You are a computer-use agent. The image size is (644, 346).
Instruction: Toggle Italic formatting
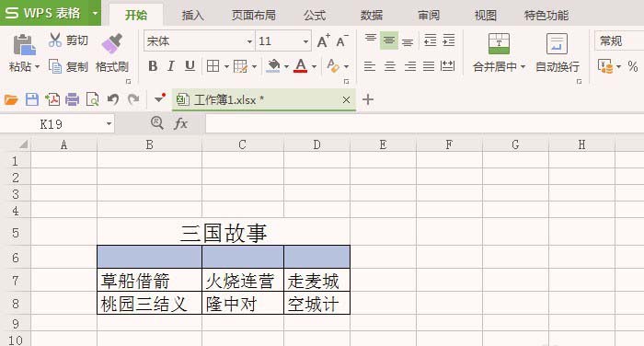tap(171, 65)
